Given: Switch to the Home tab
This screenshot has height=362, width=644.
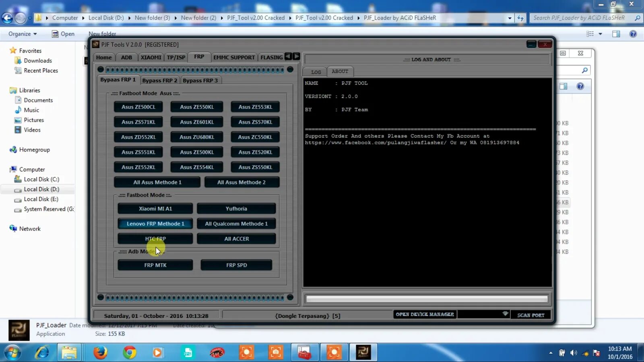Looking at the screenshot, I should tap(104, 58).
